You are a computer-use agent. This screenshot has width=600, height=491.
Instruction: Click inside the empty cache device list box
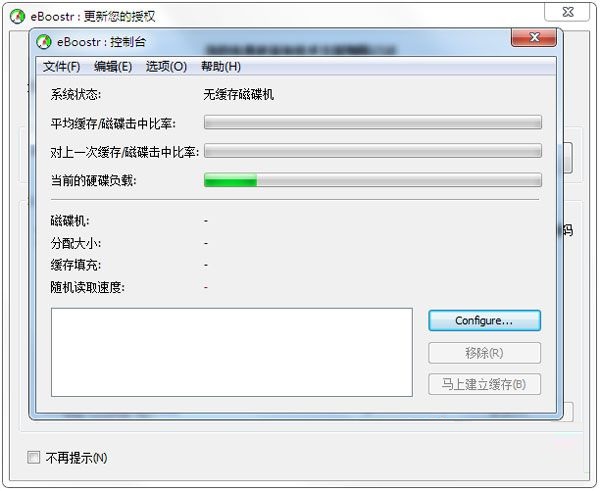(232, 352)
